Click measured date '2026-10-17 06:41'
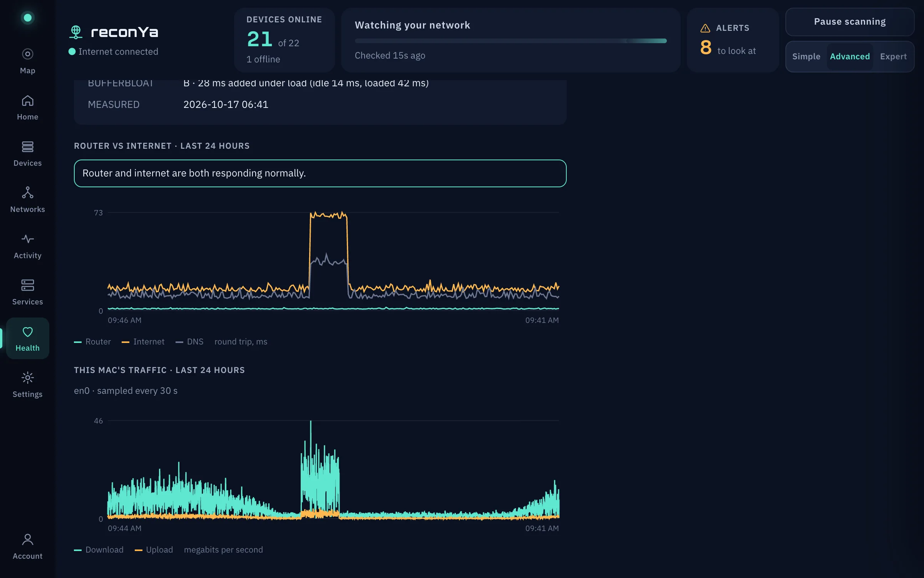Screen dimensions: 924x578 226,104
